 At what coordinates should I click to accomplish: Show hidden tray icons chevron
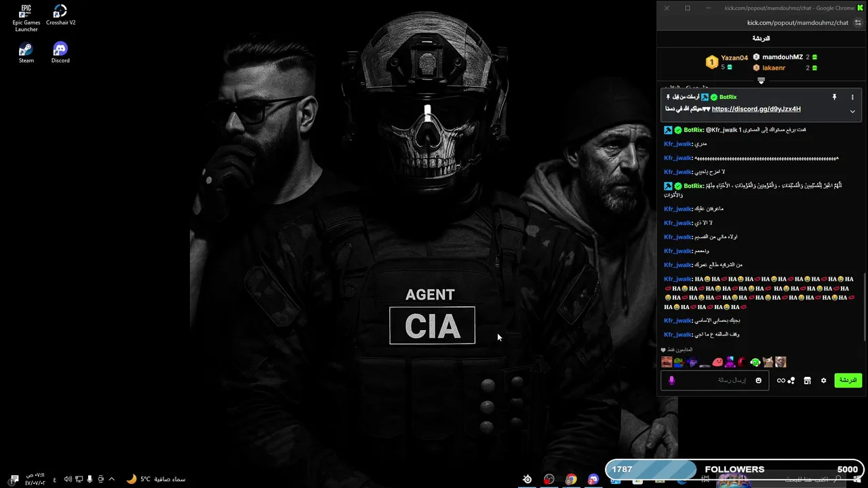[x=112, y=479]
